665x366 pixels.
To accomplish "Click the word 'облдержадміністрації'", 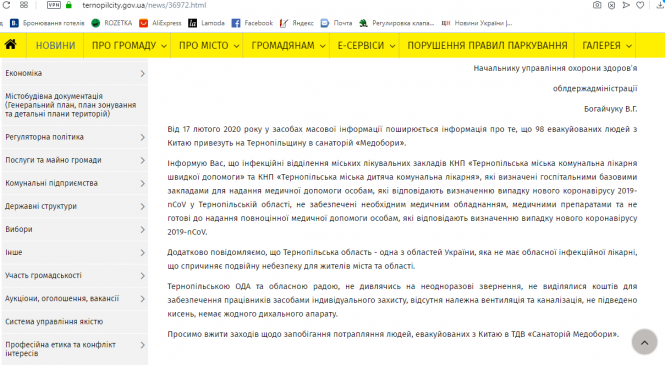I will [x=595, y=89].
